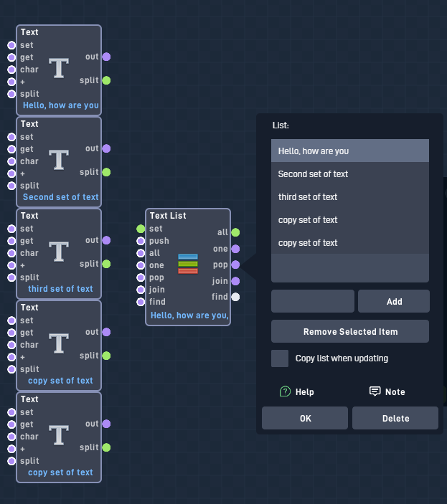The image size is (447, 504).
Task: Click the green split output of 'third set of text' node
Action: tap(106, 264)
